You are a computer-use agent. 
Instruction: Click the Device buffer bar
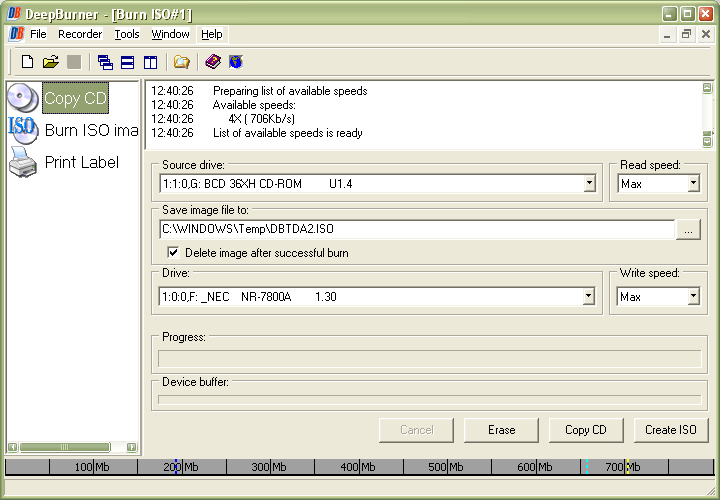click(430, 400)
